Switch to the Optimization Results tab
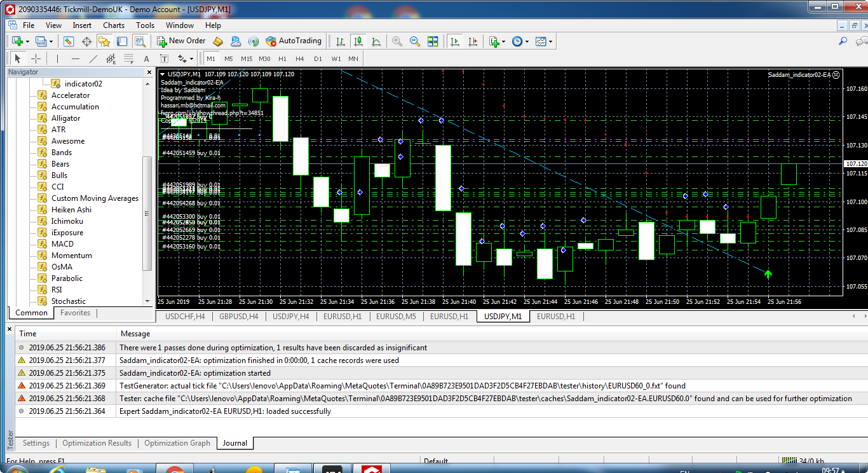 pyautogui.click(x=97, y=443)
